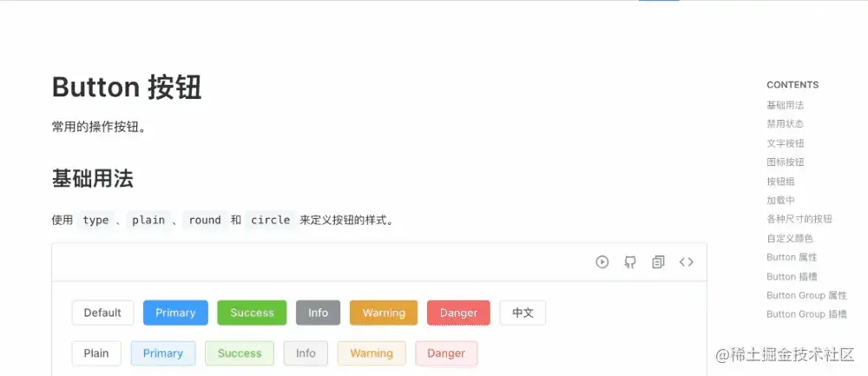Show source code with angle brackets icon
Viewport: 868px width, 376px height.
tap(687, 262)
